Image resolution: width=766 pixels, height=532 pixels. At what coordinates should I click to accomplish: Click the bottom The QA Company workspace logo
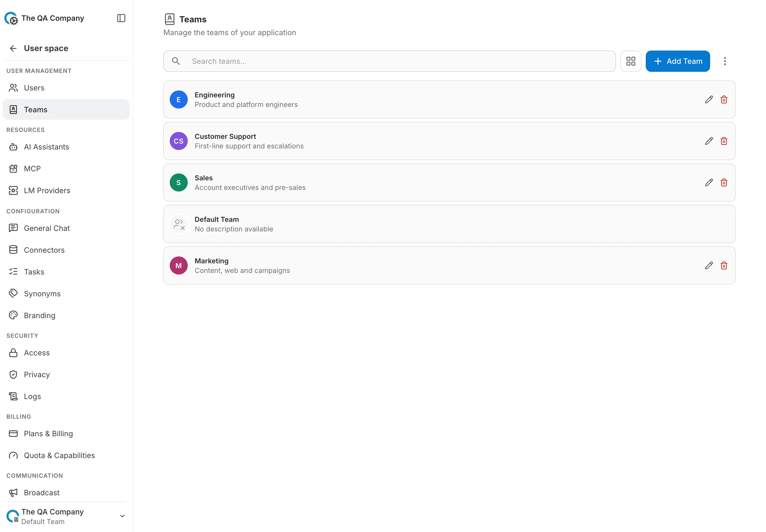(x=13, y=516)
